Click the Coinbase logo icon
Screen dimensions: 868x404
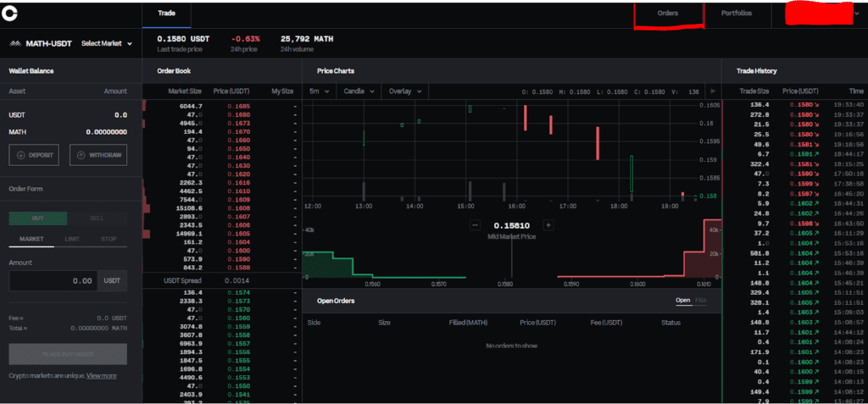tap(10, 14)
